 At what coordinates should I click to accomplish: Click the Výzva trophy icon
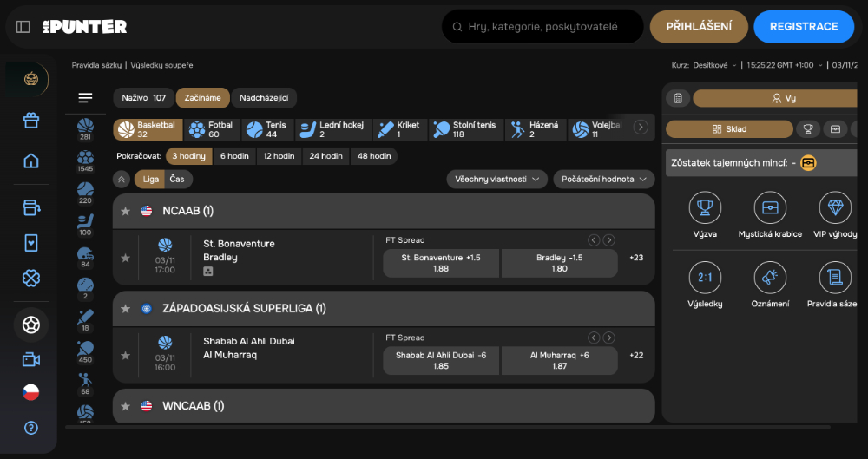705,208
